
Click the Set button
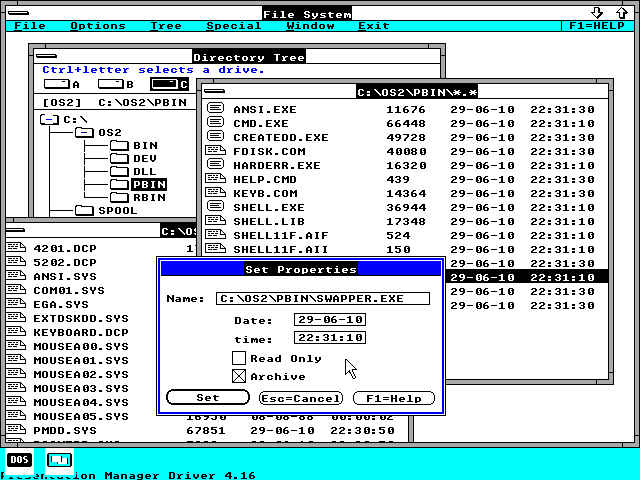click(208, 398)
